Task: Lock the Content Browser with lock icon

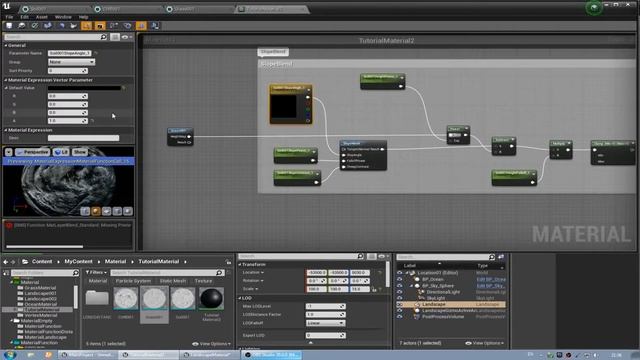Action: point(229,262)
